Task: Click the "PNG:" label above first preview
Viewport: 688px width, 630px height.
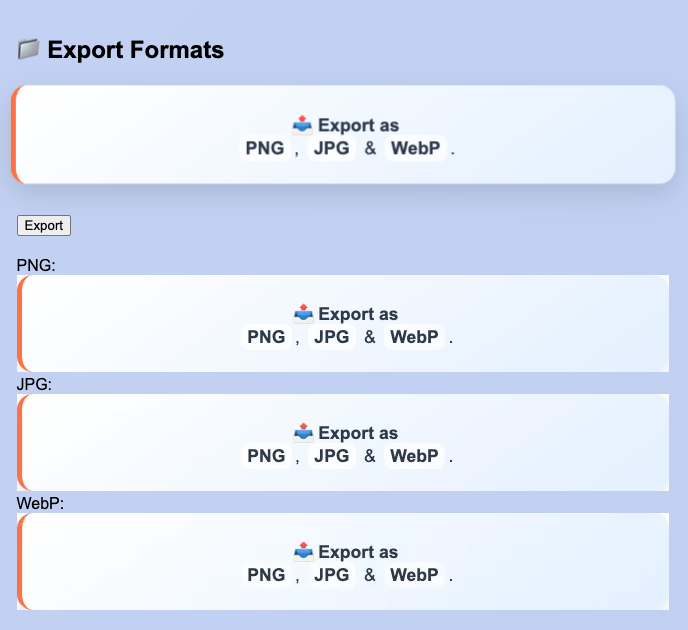Action: [35, 265]
